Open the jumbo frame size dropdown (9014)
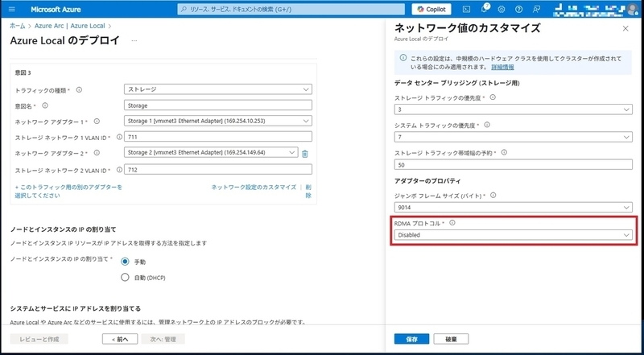 513,207
